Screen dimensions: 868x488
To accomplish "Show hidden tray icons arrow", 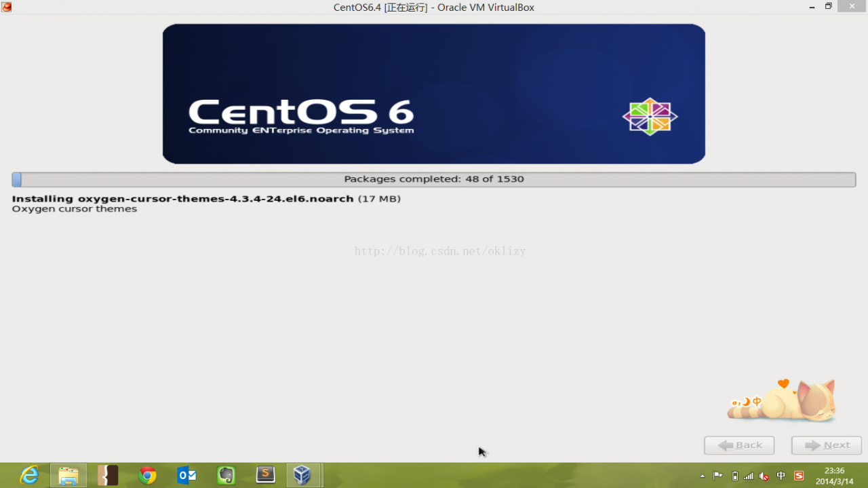I will (x=702, y=476).
